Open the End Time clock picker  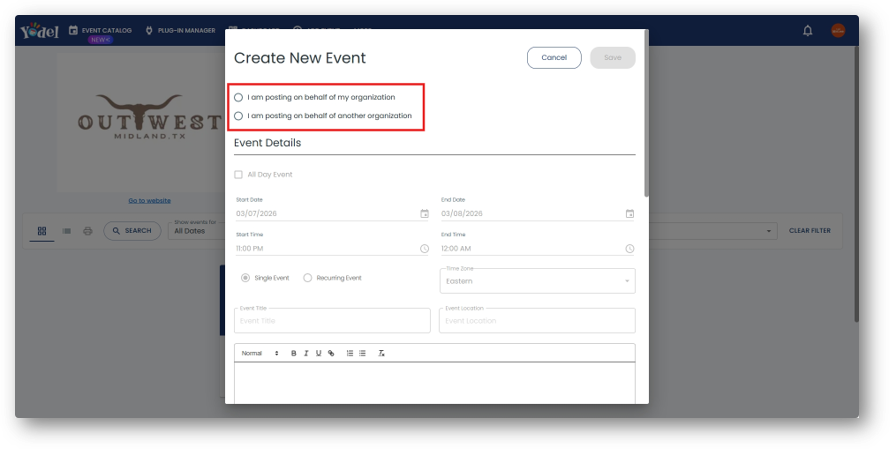click(629, 249)
